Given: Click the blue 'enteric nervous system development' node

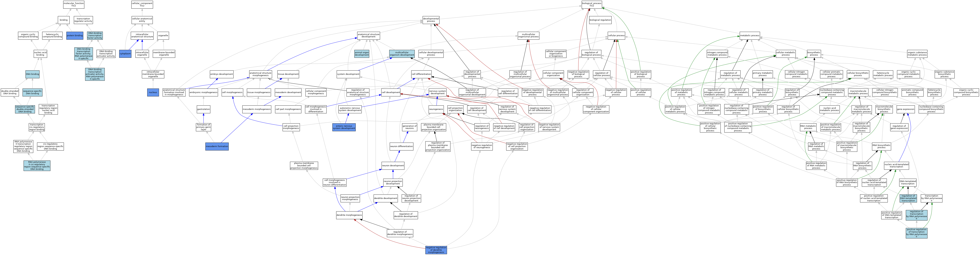Looking at the screenshot, I should (344, 127).
